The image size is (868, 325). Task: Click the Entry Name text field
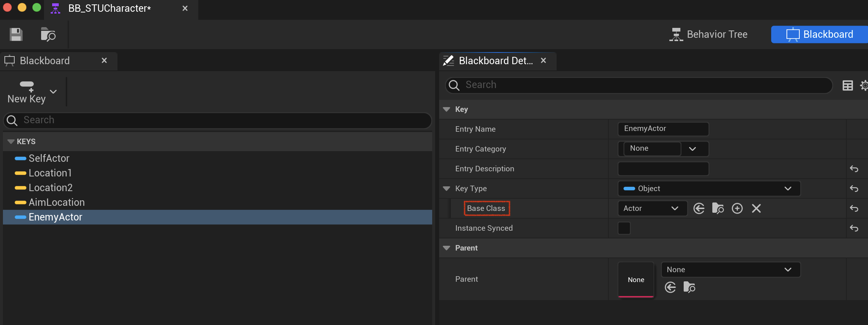pos(663,129)
